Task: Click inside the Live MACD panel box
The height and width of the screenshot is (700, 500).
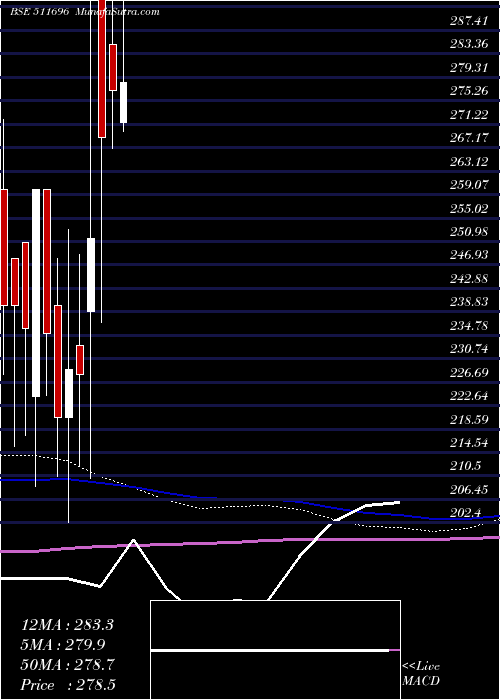Action: click(275, 650)
